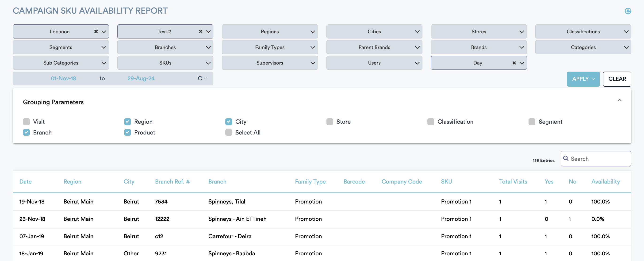
Task: Sort table by Date column header
Action: [26, 181]
